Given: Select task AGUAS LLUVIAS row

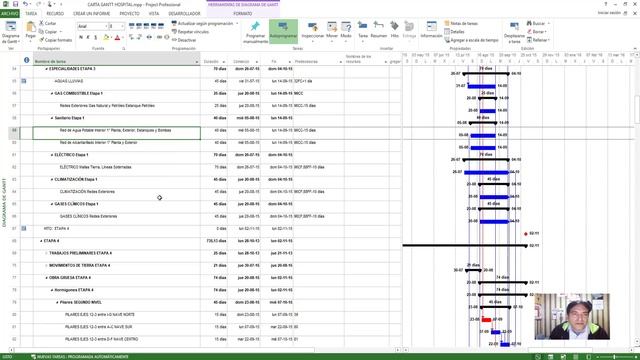Looking at the screenshot, I should click(69, 81).
